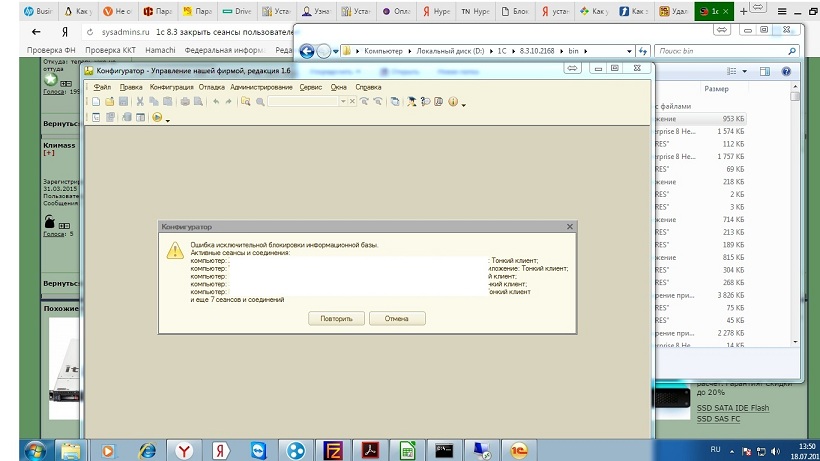Viewport: 820px width, 461px height.
Task: Open the Отладка menu
Action: 211,87
